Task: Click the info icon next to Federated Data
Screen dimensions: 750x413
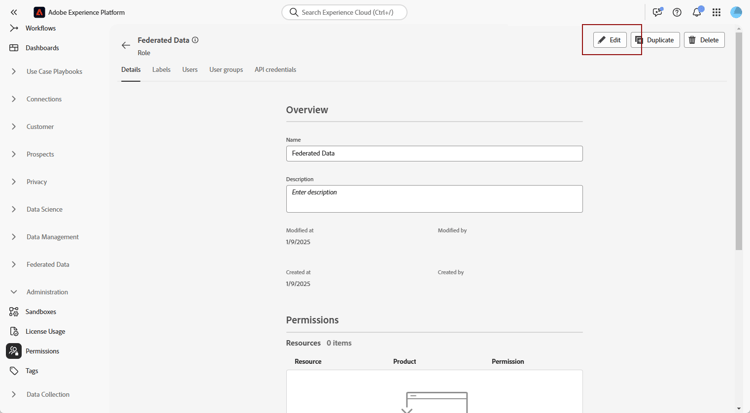Action: 195,40
